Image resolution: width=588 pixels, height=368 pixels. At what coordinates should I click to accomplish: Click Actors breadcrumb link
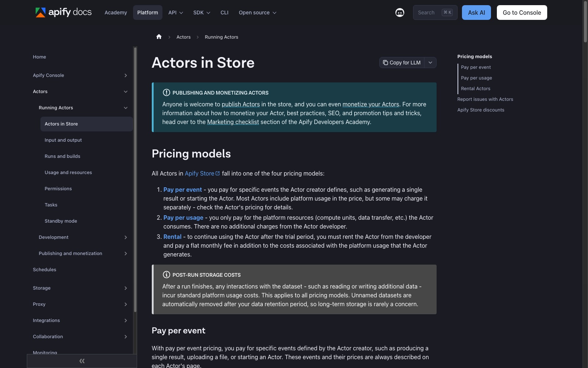(x=183, y=37)
